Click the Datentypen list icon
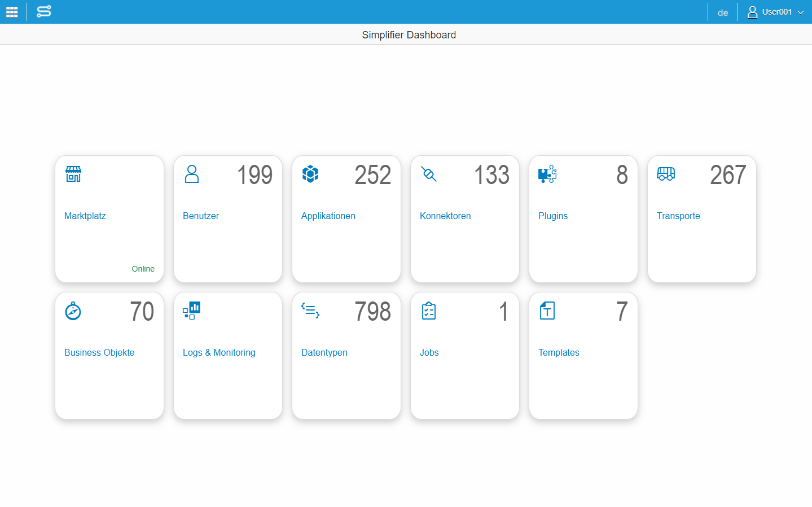This screenshot has width=812, height=507. point(310,311)
